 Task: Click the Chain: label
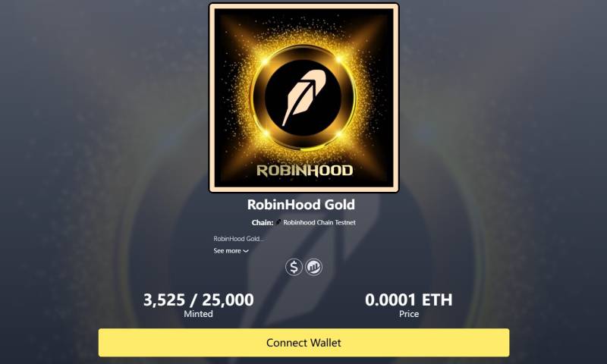click(262, 222)
